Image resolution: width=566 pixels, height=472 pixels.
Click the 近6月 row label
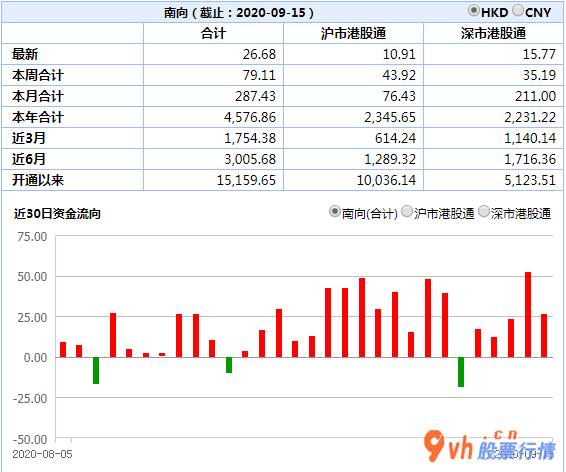tap(29, 159)
